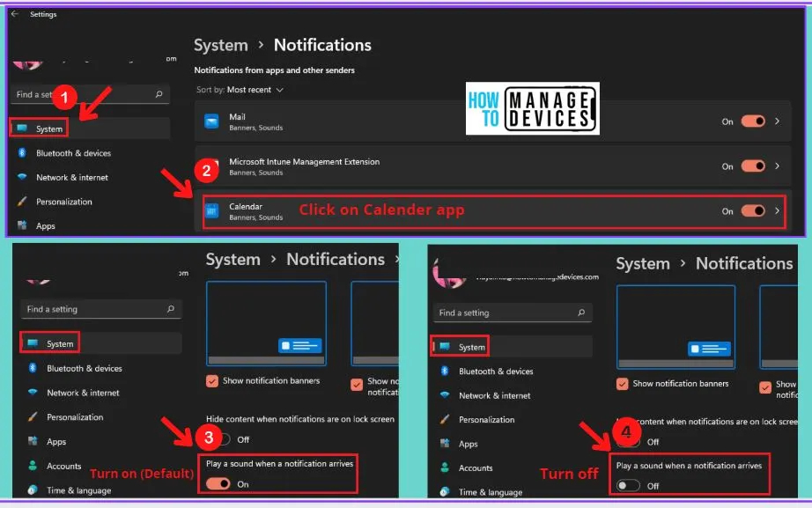Image resolution: width=812 pixels, height=508 pixels.
Task: Click Bluetooth icon in top panel sidebar
Action: (x=22, y=153)
